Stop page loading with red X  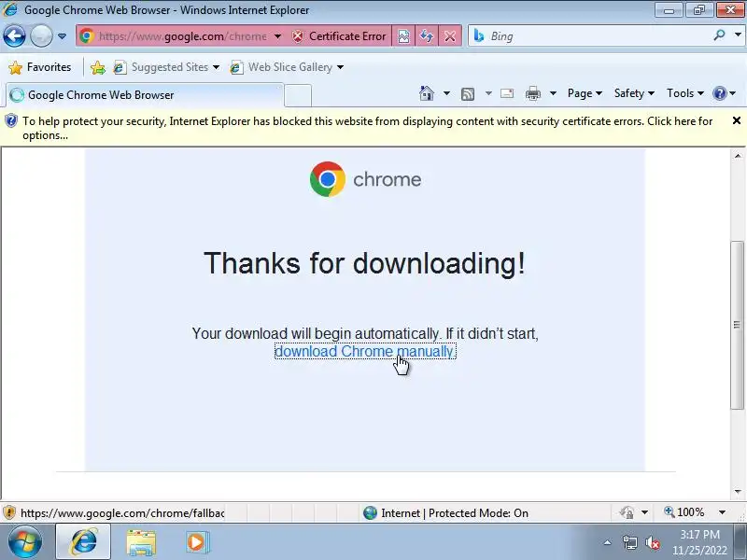(x=450, y=36)
